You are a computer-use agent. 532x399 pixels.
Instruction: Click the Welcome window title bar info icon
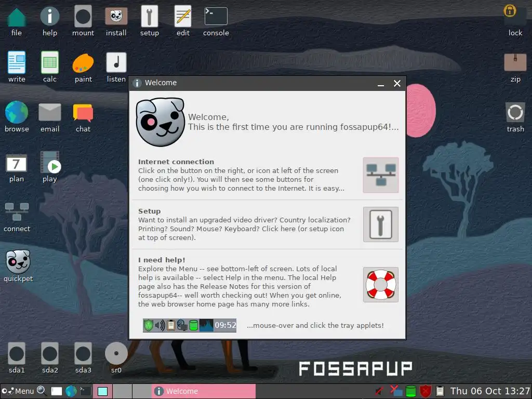[x=137, y=83]
